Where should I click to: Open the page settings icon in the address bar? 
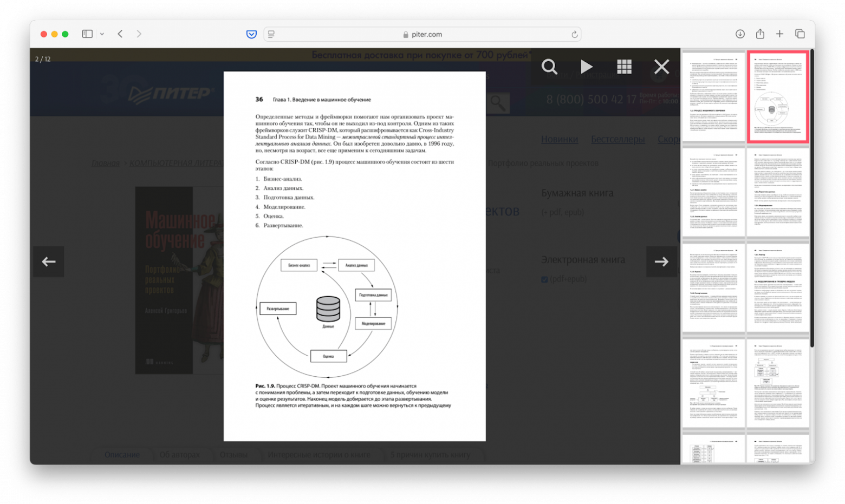(271, 34)
